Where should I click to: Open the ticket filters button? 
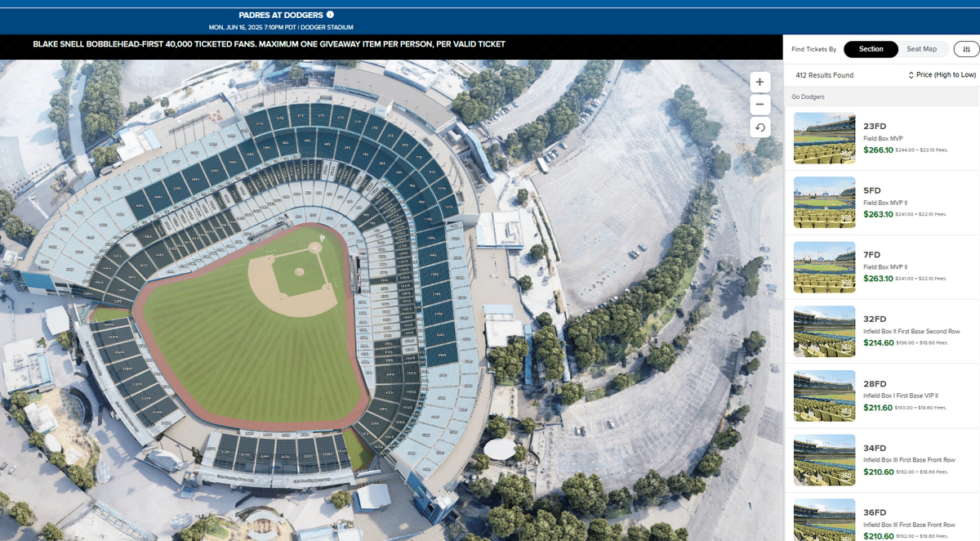coord(966,49)
